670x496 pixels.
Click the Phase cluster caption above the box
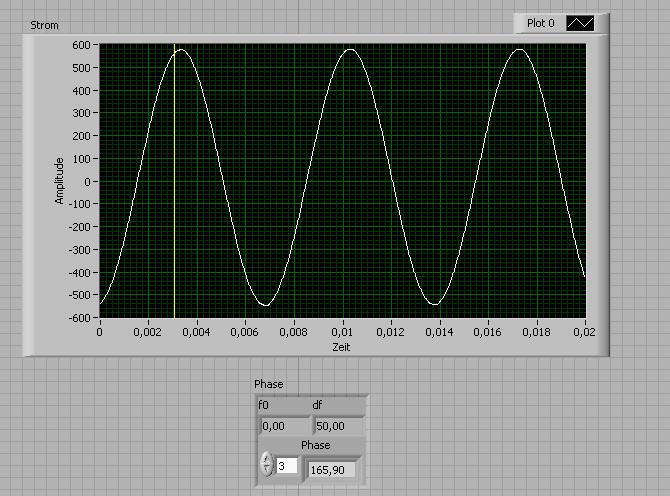pos(269,384)
